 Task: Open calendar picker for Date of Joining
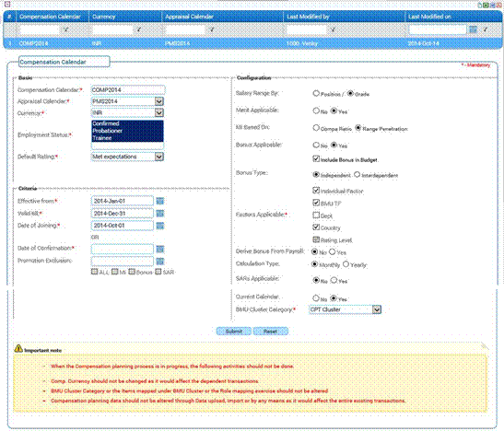pyautogui.click(x=160, y=226)
